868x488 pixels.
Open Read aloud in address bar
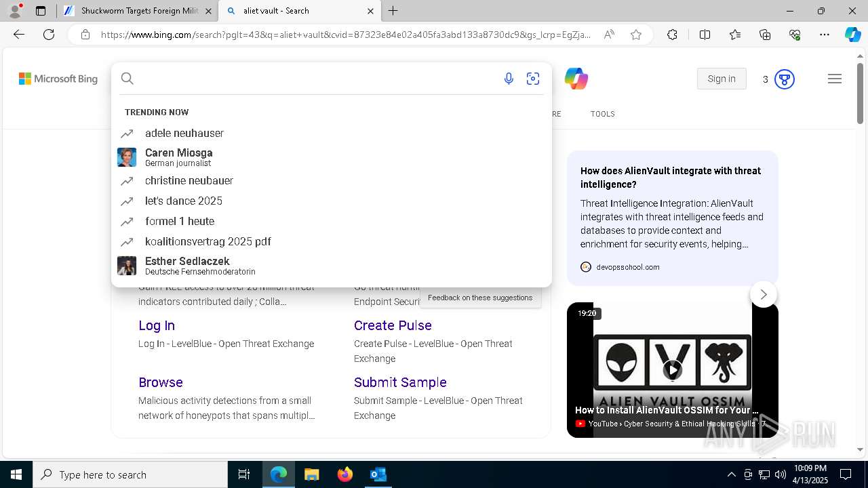pyautogui.click(x=609, y=35)
